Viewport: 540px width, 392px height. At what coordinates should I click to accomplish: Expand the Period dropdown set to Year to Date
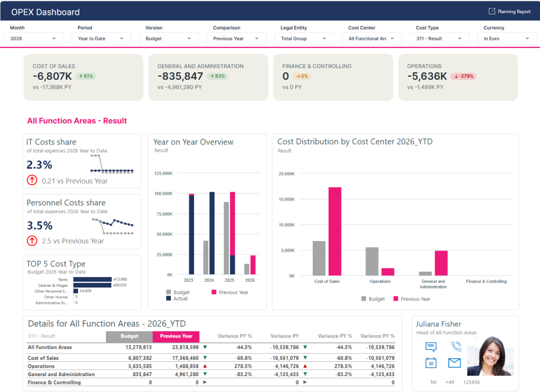click(101, 39)
